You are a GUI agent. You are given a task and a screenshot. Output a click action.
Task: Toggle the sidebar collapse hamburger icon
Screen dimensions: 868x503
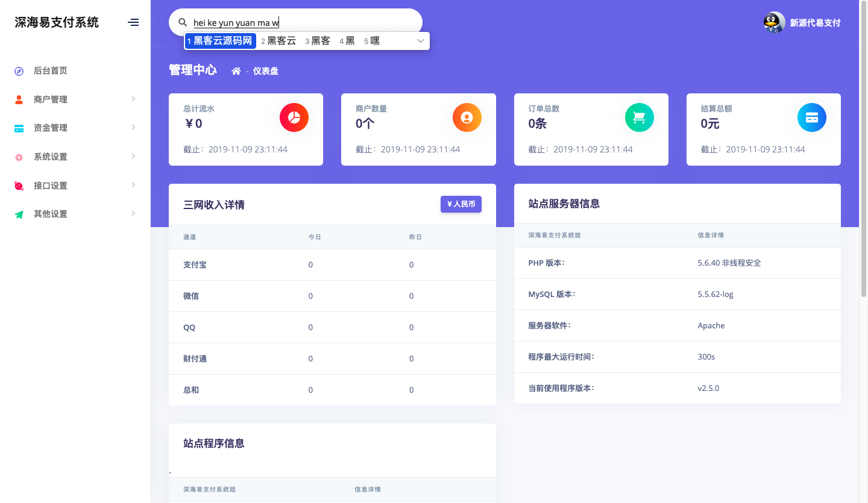pos(133,22)
